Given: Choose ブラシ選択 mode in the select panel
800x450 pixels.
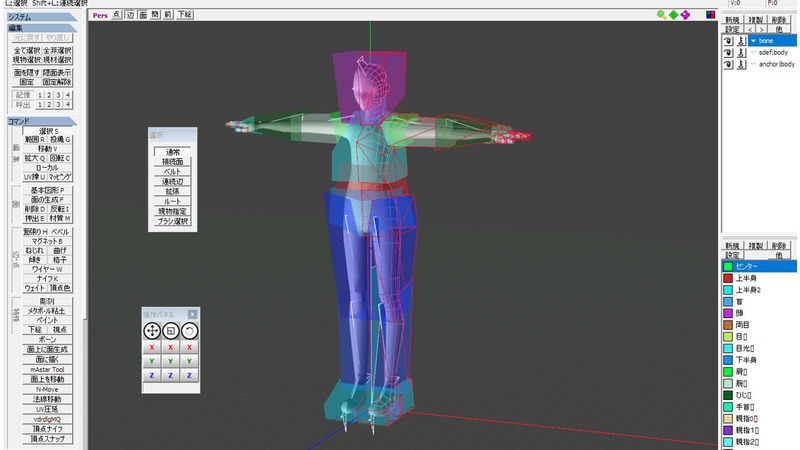Looking at the screenshot, I should [172, 221].
